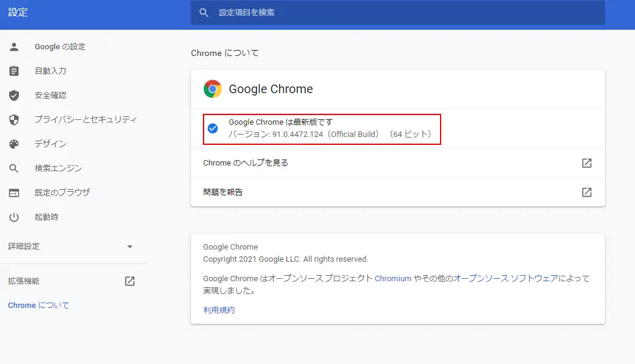
Task: Click the Copyright 2021 Google LLC text
Action: coord(286,259)
